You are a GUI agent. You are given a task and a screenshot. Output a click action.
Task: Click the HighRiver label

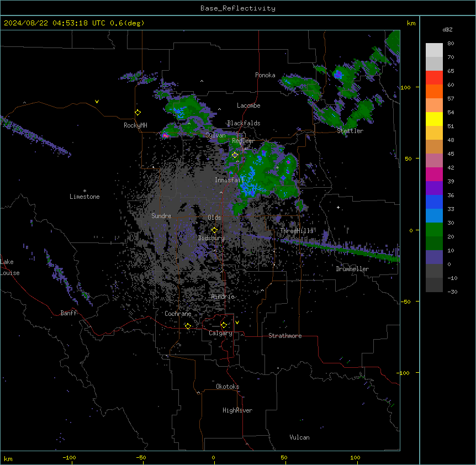point(237,410)
